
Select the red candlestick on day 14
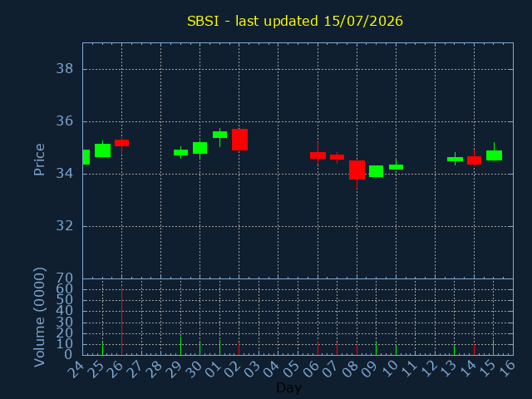474,159
